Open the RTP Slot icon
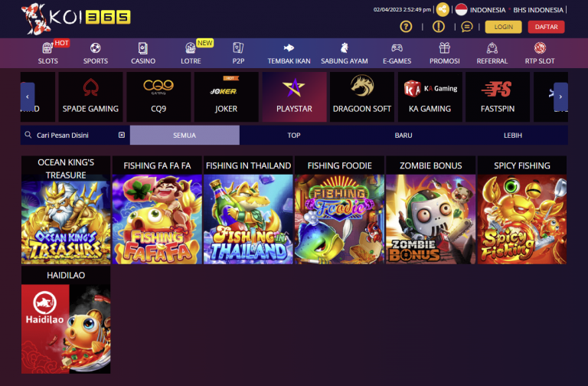 tap(540, 48)
